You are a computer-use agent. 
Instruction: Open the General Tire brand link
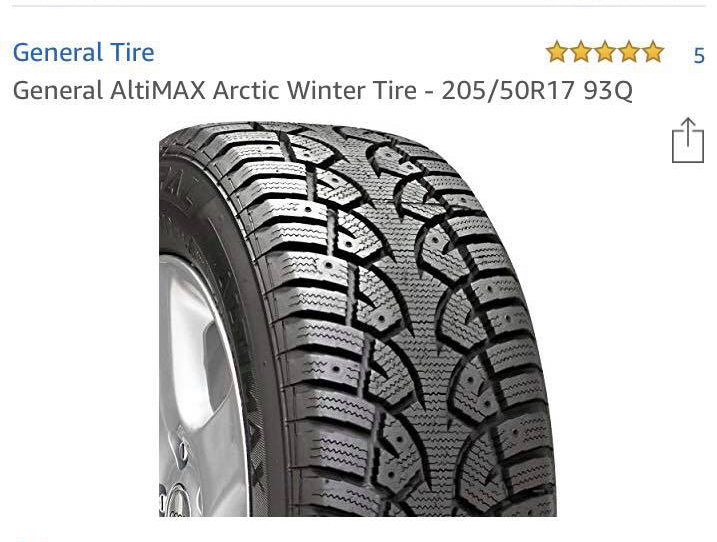pyautogui.click(x=84, y=52)
